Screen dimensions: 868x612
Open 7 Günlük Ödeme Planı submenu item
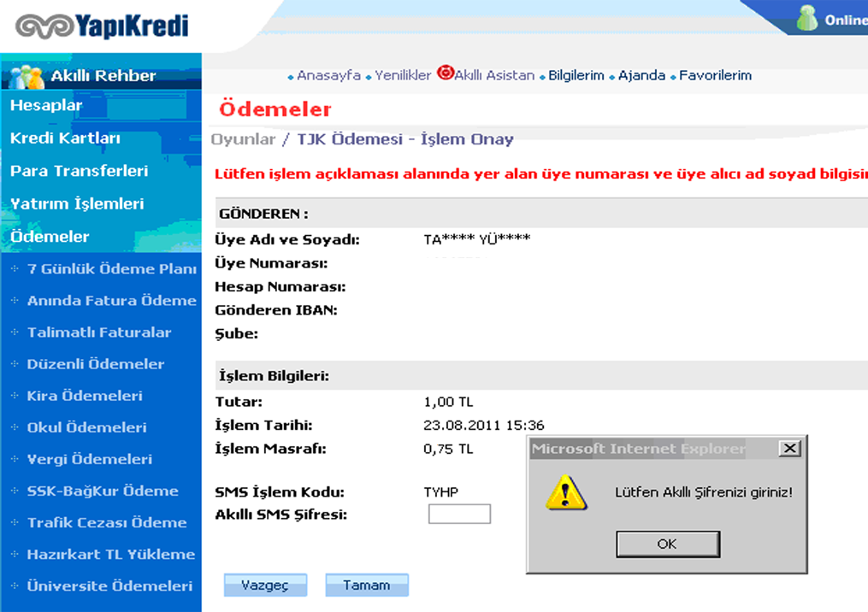click(112, 269)
